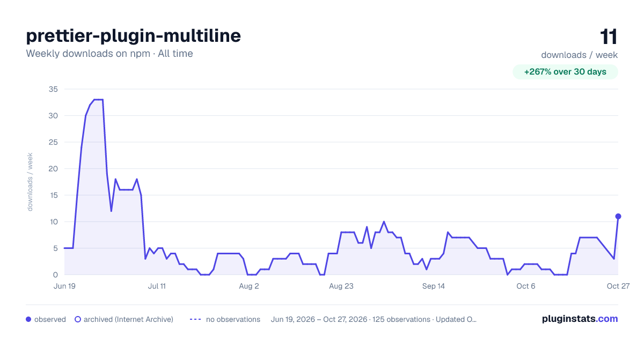The width and height of the screenshot is (644, 338).
Task: Click the 25 y-axis tick label
Action: pos(53,142)
